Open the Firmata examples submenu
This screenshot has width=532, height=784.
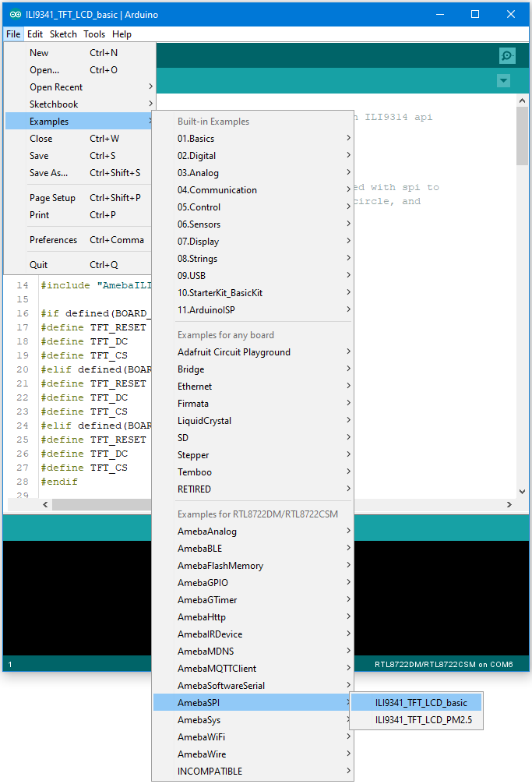(253, 403)
